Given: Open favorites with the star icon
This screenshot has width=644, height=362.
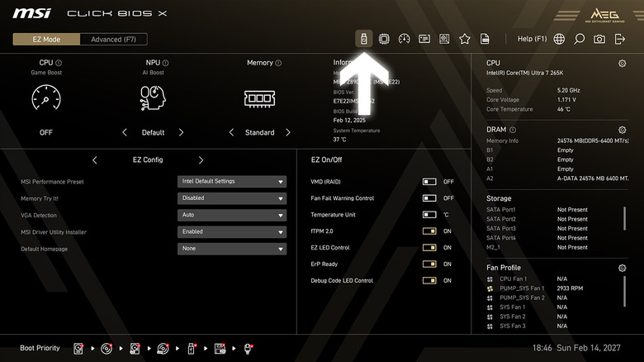Looking at the screenshot, I should click(x=465, y=39).
